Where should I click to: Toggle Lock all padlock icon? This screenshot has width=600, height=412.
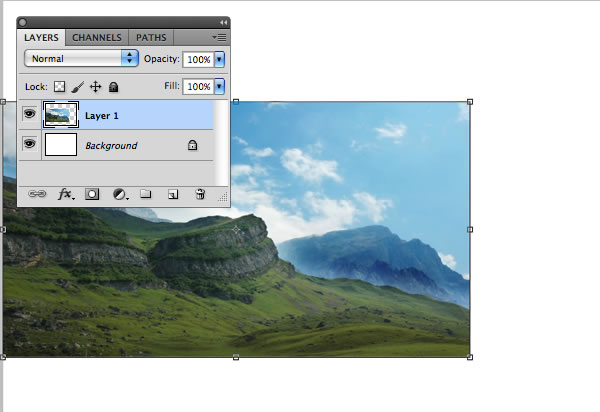[x=113, y=87]
